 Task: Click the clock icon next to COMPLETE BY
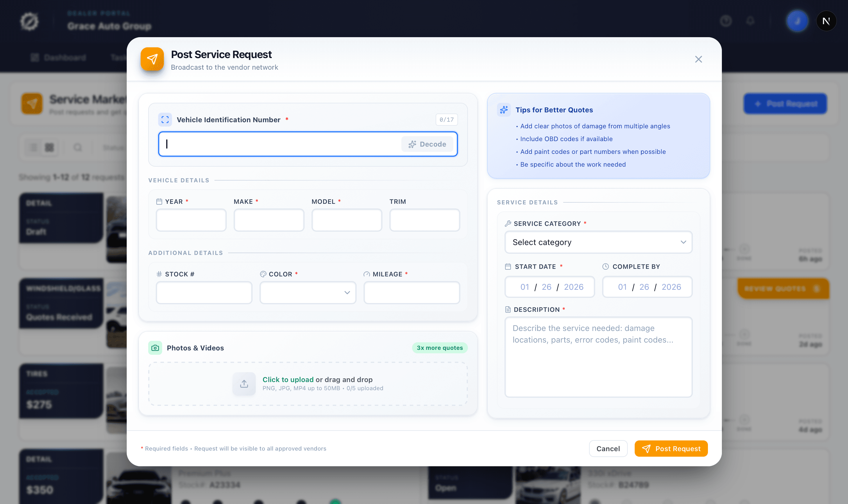(605, 267)
